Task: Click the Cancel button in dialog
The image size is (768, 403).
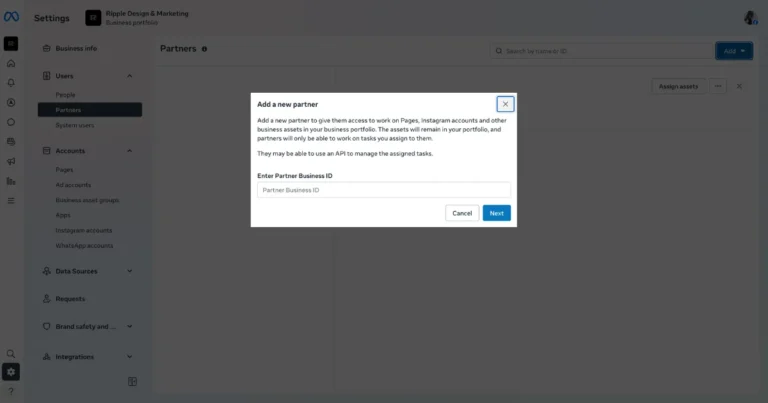Action: click(x=462, y=213)
